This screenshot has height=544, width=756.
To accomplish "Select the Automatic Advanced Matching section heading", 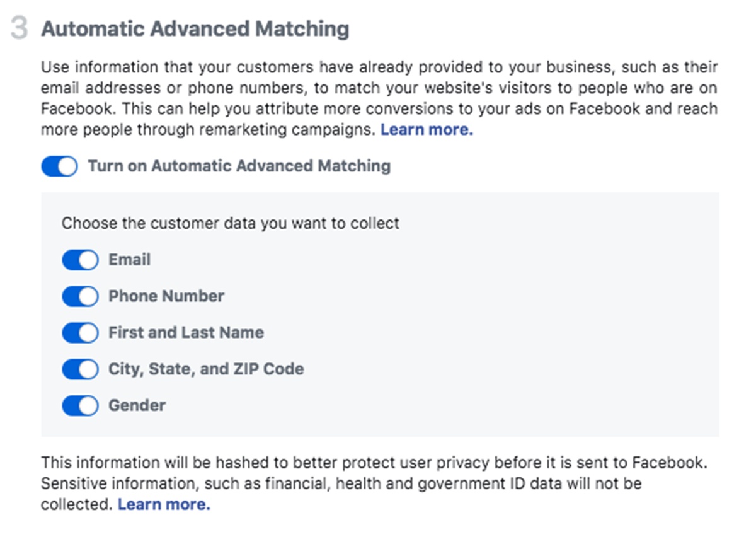I will [195, 29].
